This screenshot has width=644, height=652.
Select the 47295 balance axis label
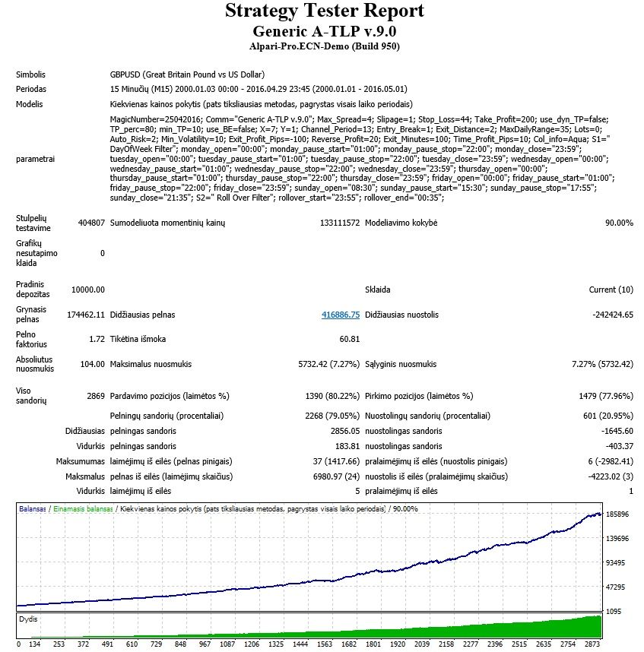pyautogui.click(x=615, y=587)
